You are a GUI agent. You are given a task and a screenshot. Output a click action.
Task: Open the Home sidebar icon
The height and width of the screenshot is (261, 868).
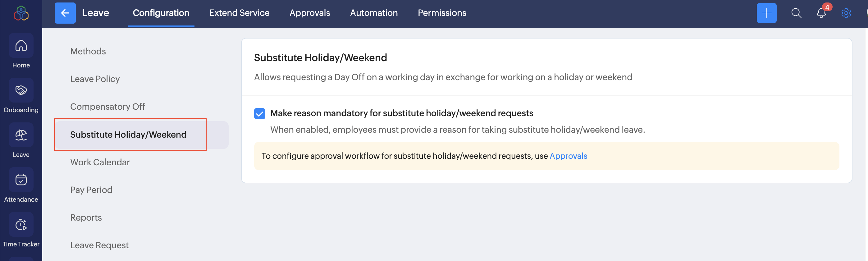pyautogui.click(x=21, y=46)
